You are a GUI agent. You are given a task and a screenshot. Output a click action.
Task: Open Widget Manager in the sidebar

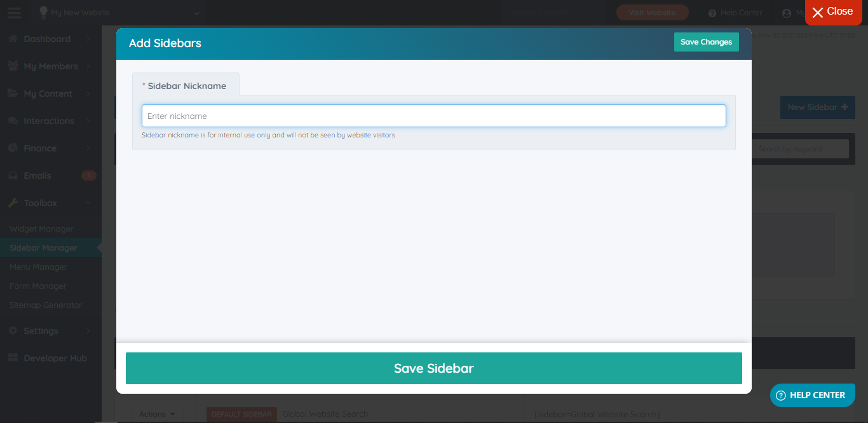point(41,229)
